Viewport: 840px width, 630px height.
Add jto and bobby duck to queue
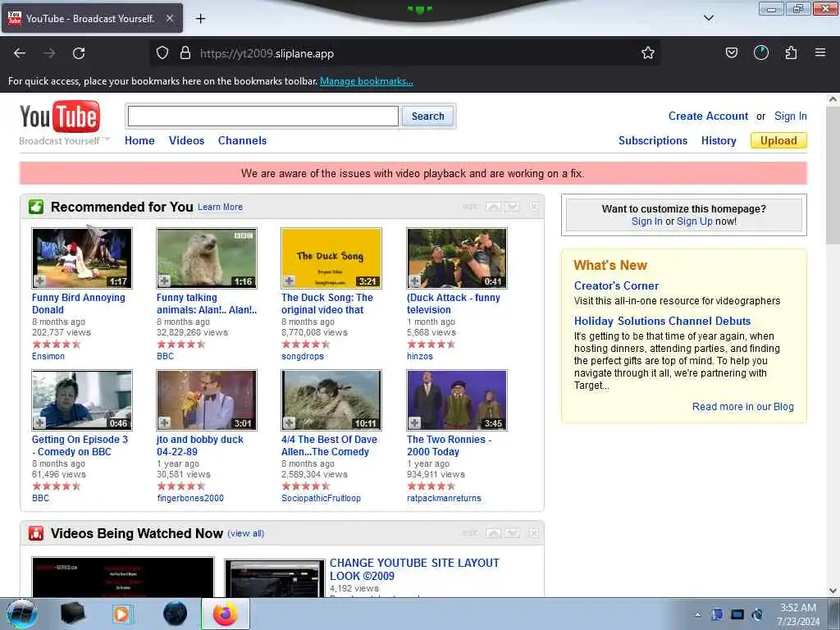(164, 422)
